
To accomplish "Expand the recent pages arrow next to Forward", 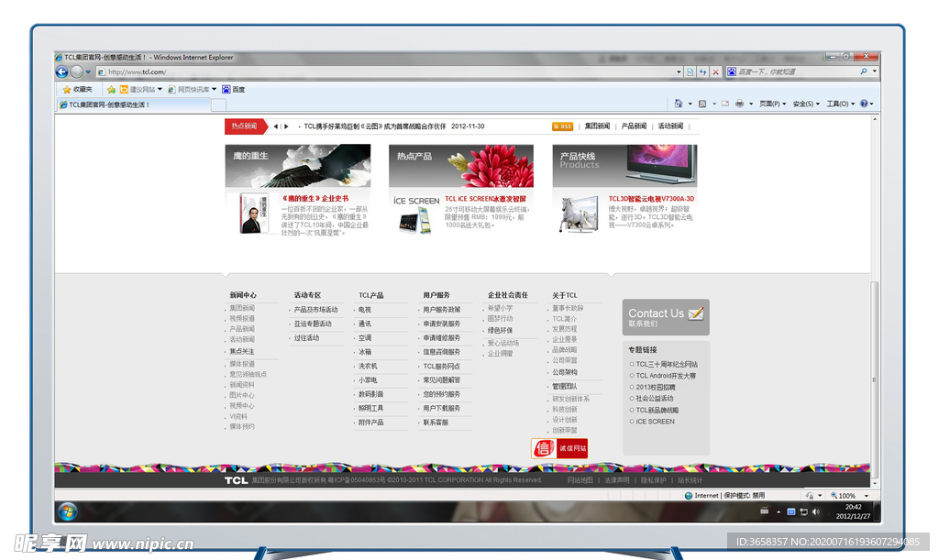I will pyautogui.click(x=88, y=71).
